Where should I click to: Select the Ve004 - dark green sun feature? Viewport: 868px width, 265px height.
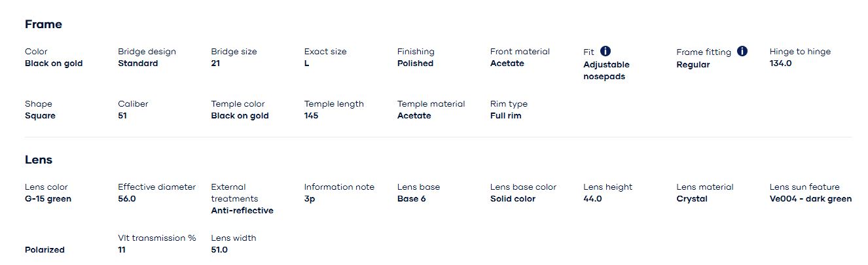click(x=810, y=199)
